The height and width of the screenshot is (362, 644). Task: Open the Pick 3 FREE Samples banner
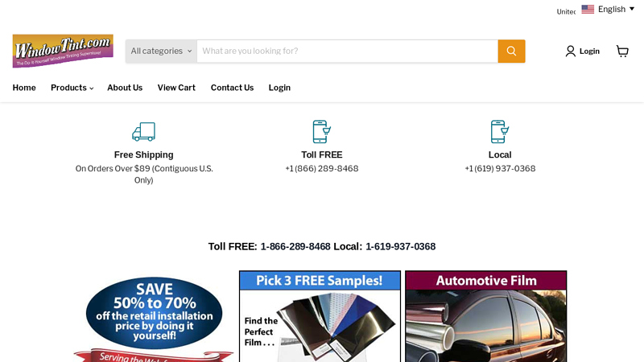pos(320,316)
